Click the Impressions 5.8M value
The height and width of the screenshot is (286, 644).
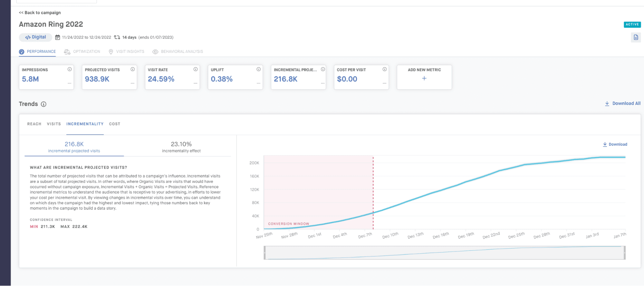tap(30, 79)
